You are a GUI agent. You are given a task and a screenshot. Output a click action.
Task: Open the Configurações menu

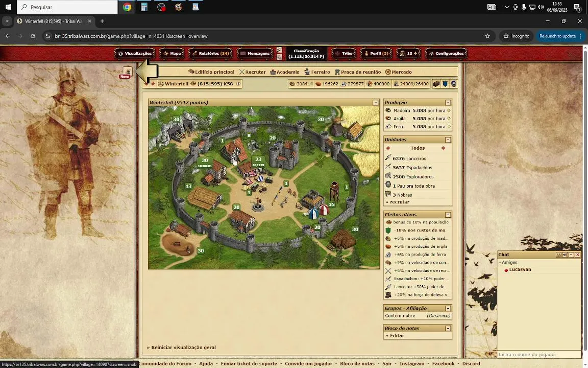(446, 53)
